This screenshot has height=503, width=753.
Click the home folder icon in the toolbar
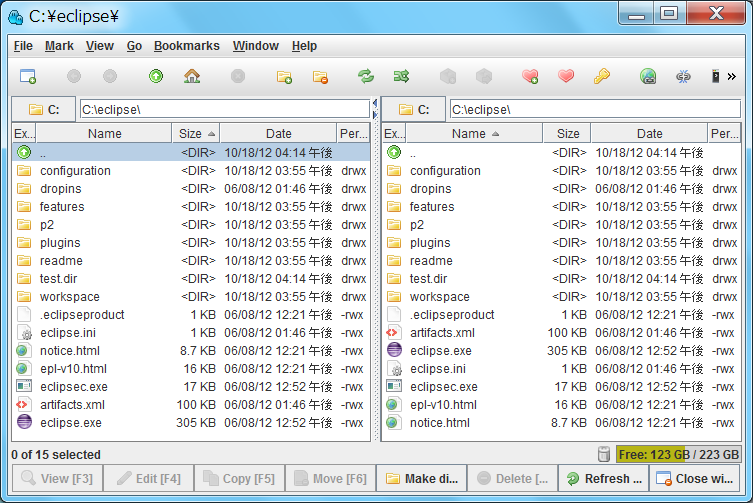[x=192, y=76]
